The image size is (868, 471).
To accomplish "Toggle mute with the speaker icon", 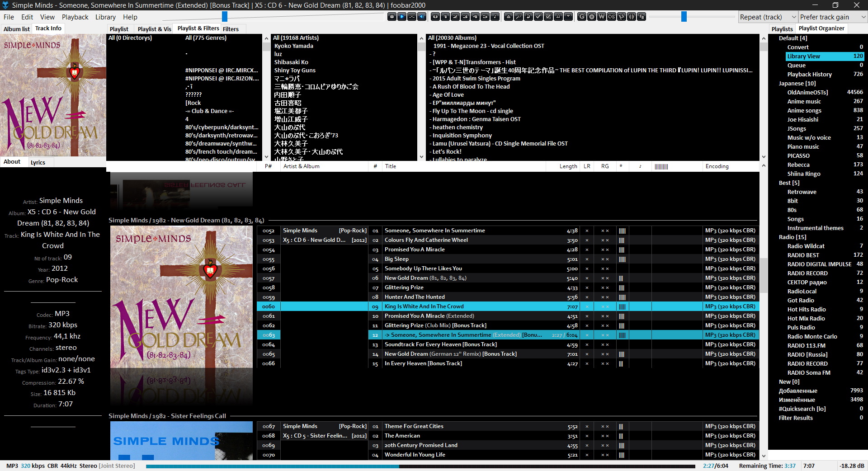I will click(422, 17).
